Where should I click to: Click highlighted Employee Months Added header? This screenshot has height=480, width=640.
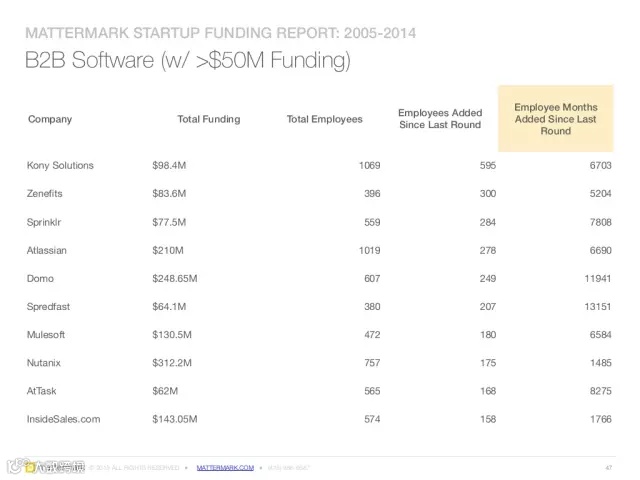click(x=555, y=119)
